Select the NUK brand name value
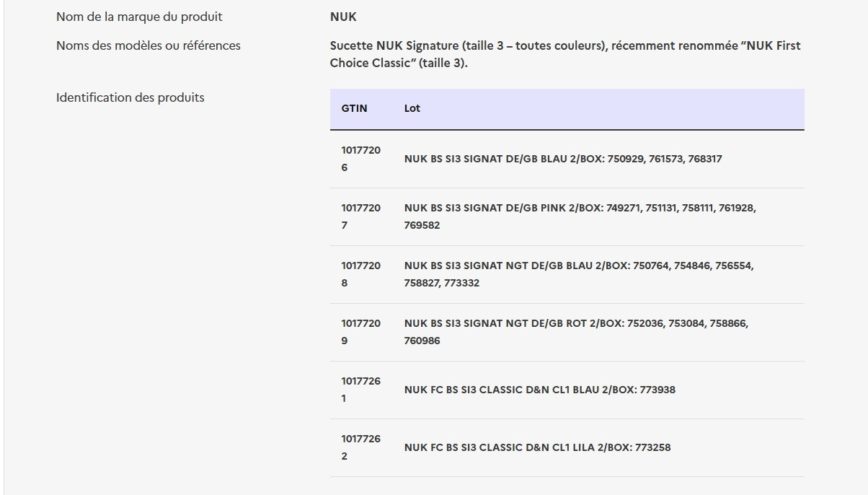Viewport: 868px width, 495px height. point(343,17)
